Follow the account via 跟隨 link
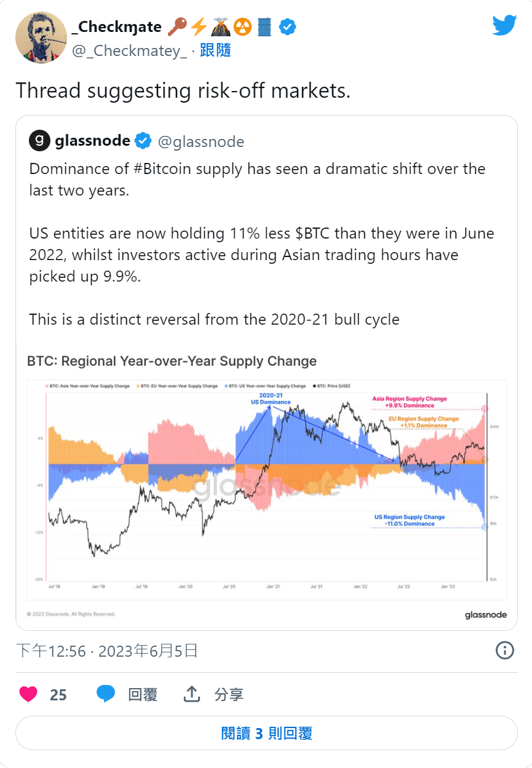The width and height of the screenshot is (532, 768). click(x=215, y=50)
